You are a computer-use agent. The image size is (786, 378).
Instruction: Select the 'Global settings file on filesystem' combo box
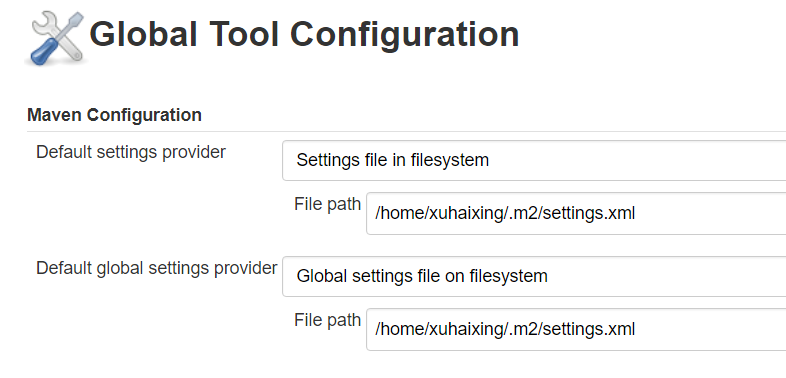534,276
